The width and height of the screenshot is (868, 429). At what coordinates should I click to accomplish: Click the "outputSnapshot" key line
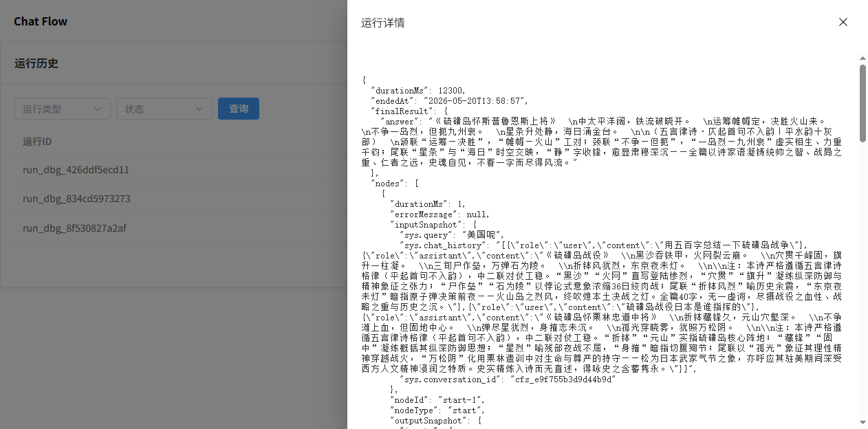435,420
